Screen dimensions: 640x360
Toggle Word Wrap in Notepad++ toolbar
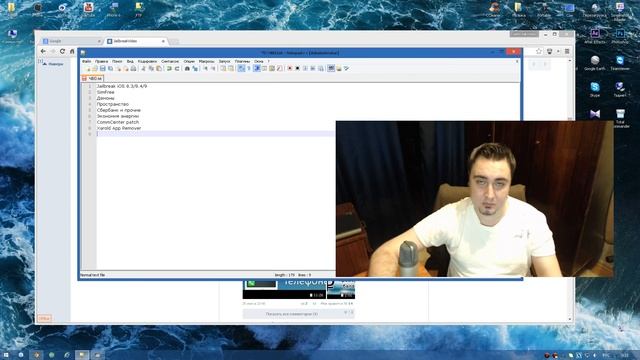pos(241,69)
